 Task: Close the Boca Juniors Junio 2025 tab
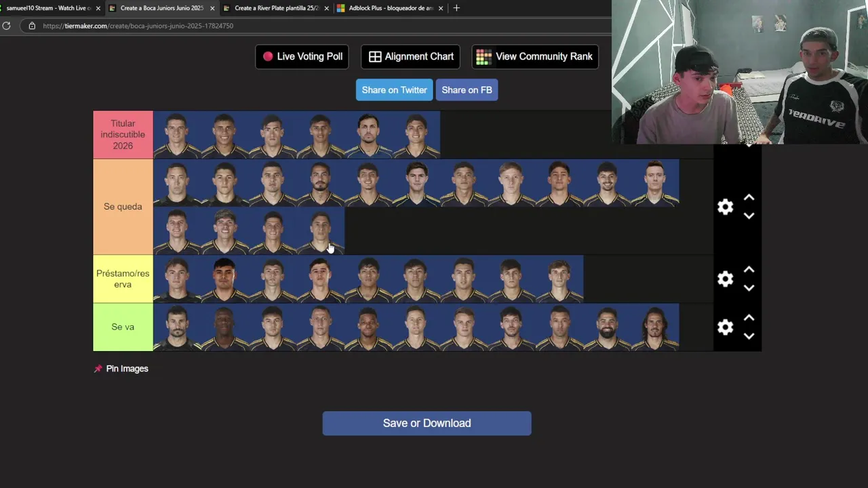212,8
